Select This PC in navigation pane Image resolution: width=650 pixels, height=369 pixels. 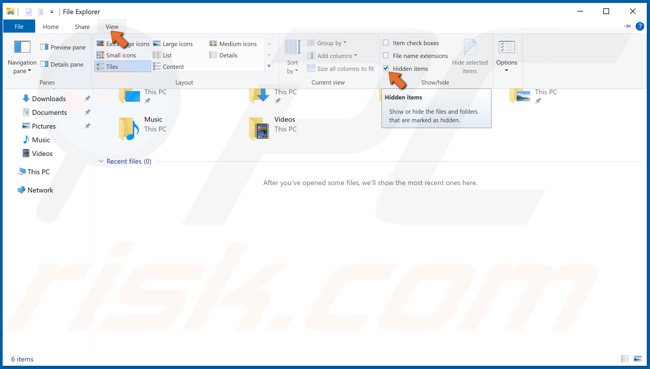[38, 172]
